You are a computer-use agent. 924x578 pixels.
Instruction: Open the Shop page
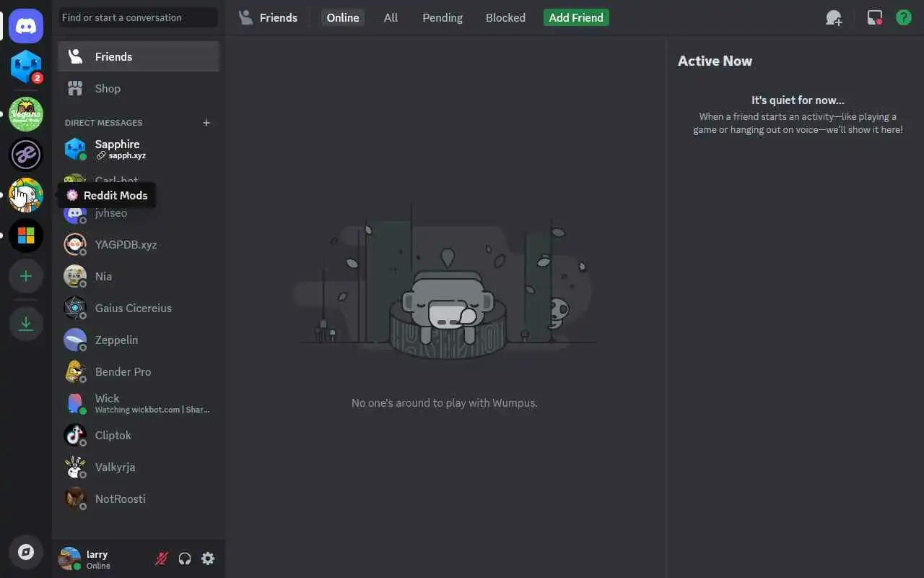[139, 88]
